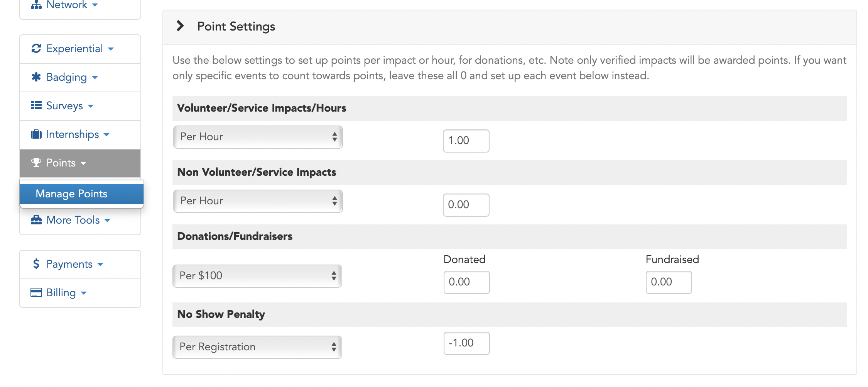This screenshot has height=387, width=868.
Task: Toggle the Points menu
Action: (80, 163)
